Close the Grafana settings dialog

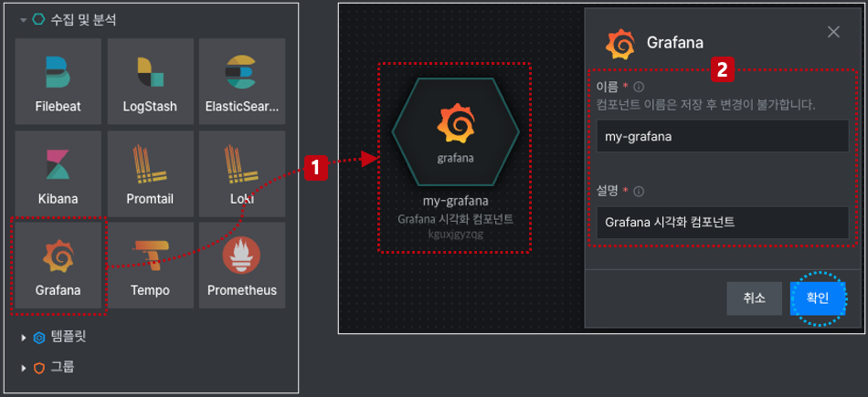point(833,32)
